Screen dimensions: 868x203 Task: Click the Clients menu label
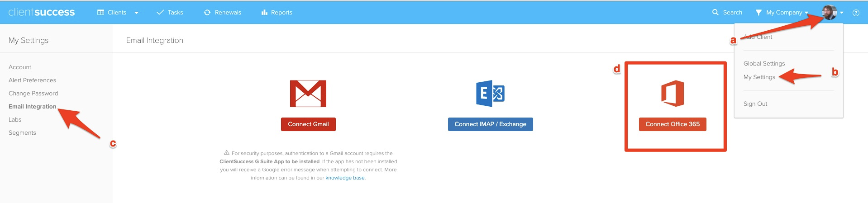coord(117,13)
